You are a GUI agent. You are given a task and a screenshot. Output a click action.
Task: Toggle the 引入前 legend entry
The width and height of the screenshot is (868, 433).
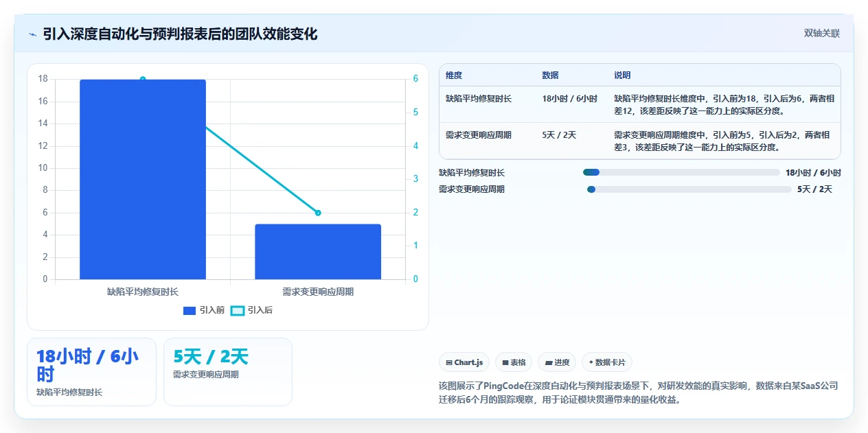(x=204, y=310)
